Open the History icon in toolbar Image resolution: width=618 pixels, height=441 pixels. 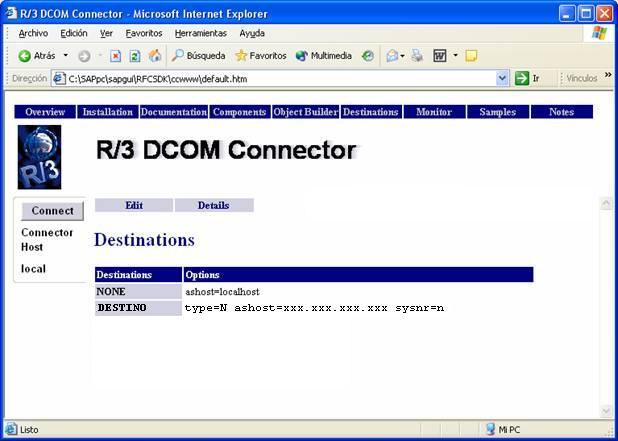368,56
